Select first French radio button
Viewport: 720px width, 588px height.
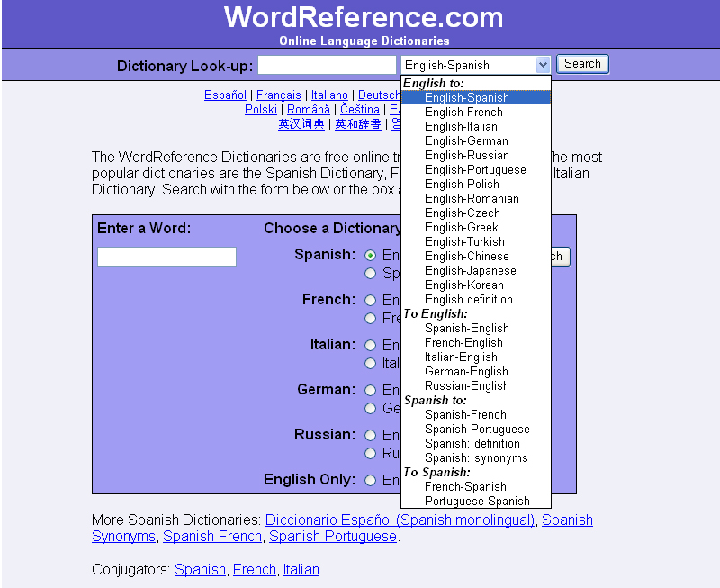point(370,300)
